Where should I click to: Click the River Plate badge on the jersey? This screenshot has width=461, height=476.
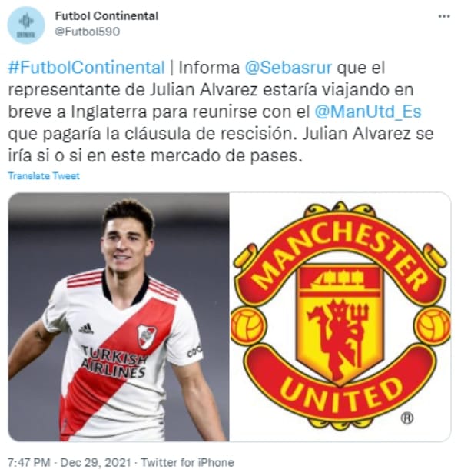click(x=147, y=336)
